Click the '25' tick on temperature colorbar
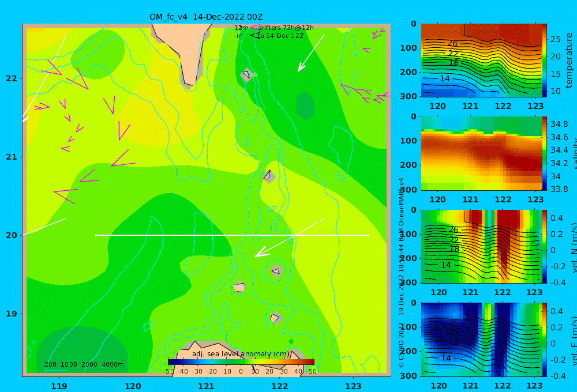Image resolution: width=577 pixels, height=392 pixels. [x=556, y=39]
